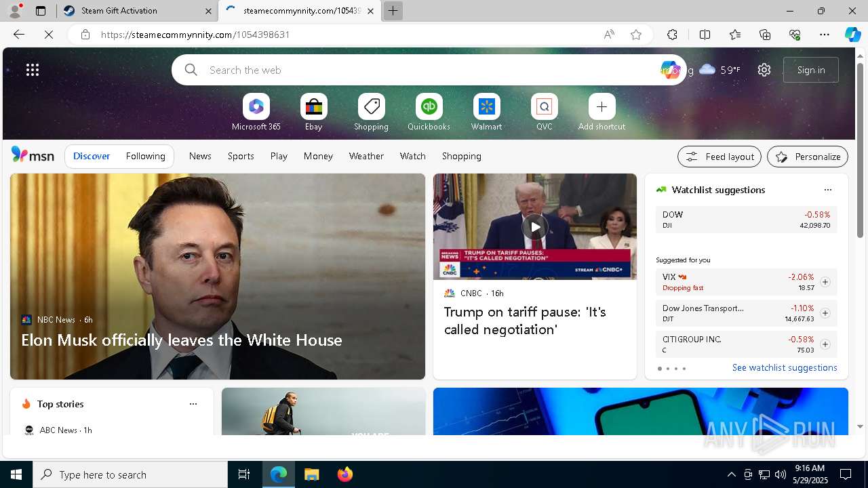Image resolution: width=868 pixels, height=488 pixels.
Task: Open the Watch menu item
Action: click(x=413, y=156)
